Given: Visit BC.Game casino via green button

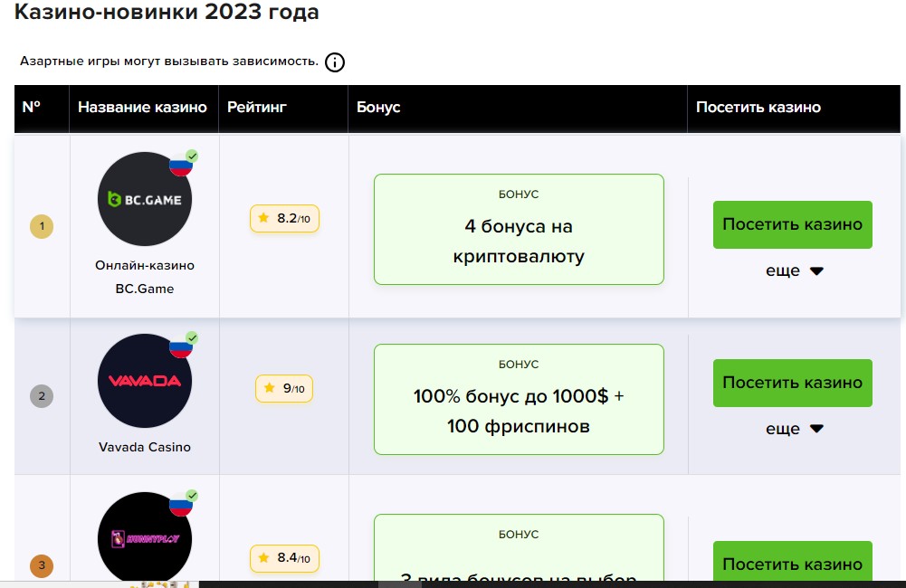Looking at the screenshot, I should (792, 224).
